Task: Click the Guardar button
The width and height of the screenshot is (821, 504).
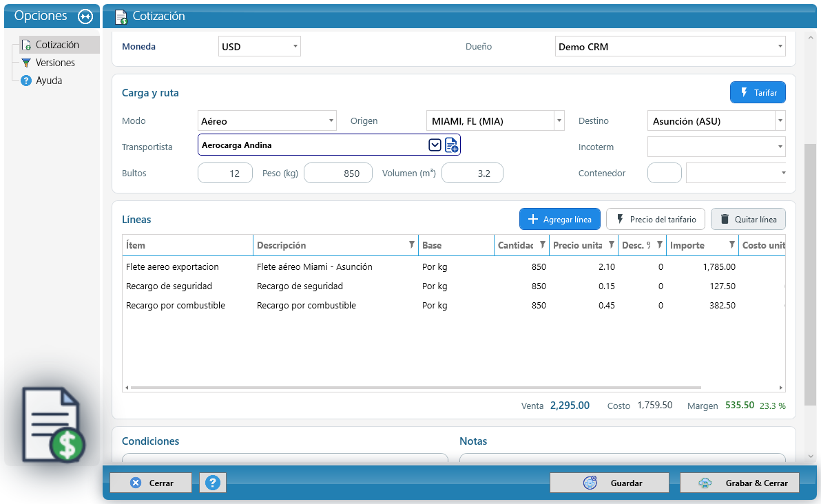Action: (610, 483)
